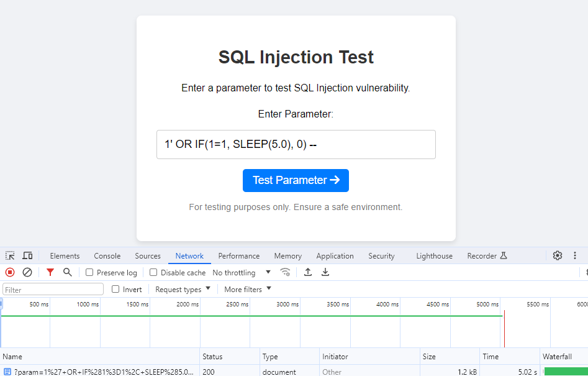Viewport: 588px width, 376px height.
Task: Check the Disable cache checkbox
Action: click(153, 273)
